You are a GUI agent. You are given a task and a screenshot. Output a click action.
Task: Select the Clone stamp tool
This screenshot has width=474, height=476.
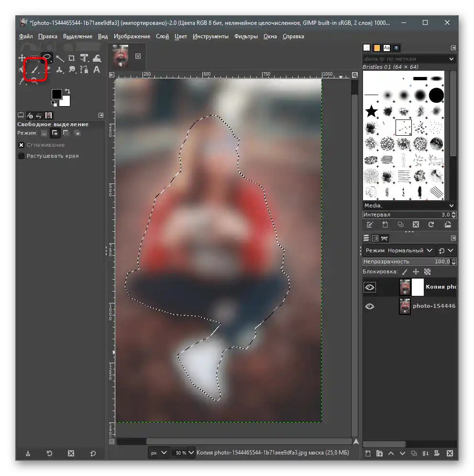point(59,70)
